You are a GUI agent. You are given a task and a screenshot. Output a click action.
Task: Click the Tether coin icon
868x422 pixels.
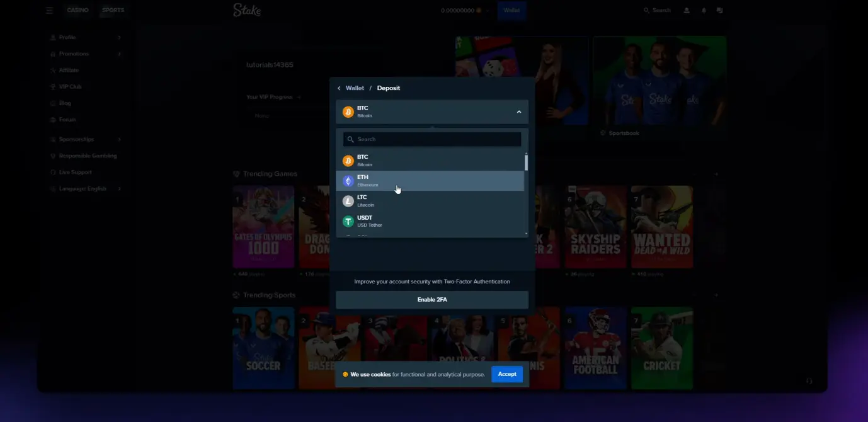tap(348, 221)
